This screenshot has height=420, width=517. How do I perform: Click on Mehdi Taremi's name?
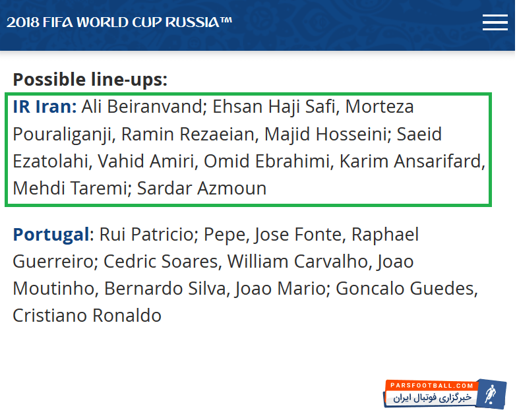pyautogui.click(x=69, y=188)
